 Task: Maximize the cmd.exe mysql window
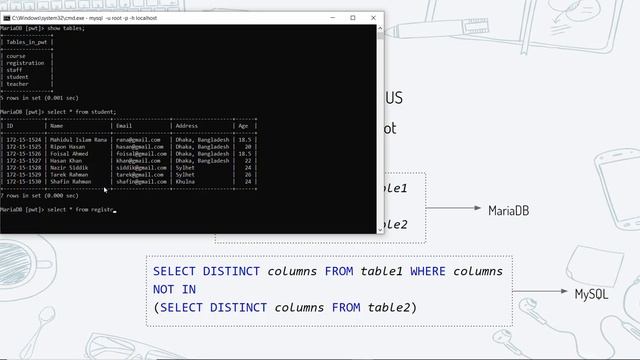pyautogui.click(x=353, y=18)
